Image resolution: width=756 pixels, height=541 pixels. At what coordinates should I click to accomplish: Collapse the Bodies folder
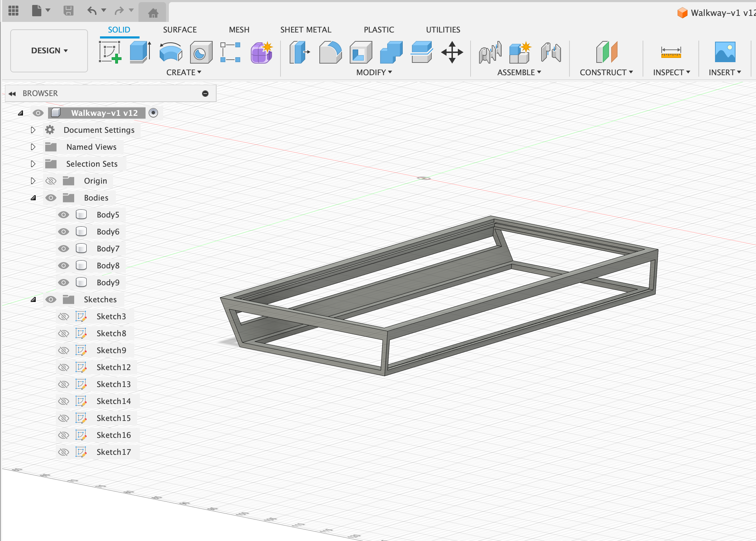tap(33, 198)
